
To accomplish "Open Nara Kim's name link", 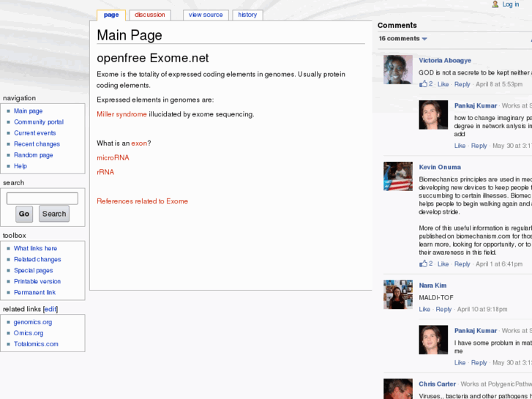I will (432, 286).
